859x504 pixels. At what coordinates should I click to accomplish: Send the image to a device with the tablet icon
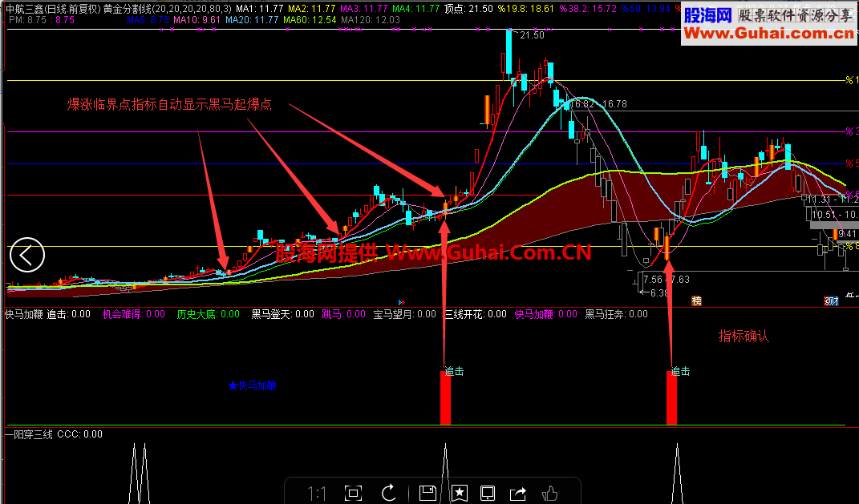point(487,493)
